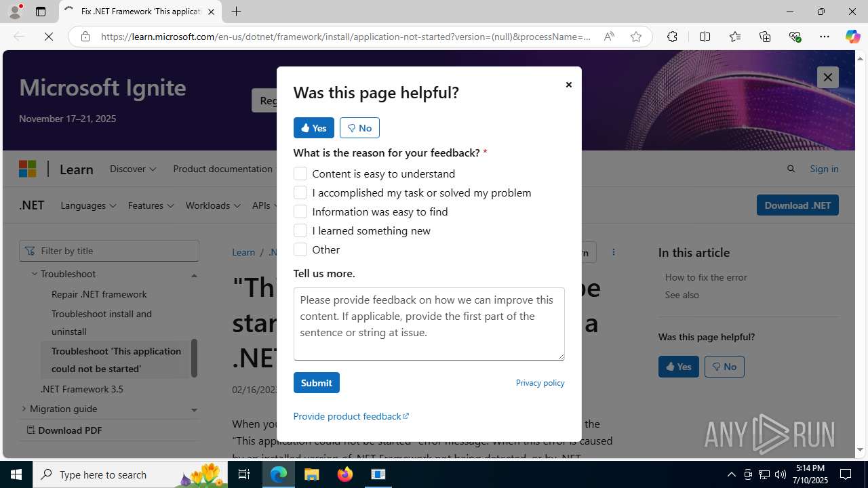
Task: Click the Download .NET button
Action: [x=797, y=205]
